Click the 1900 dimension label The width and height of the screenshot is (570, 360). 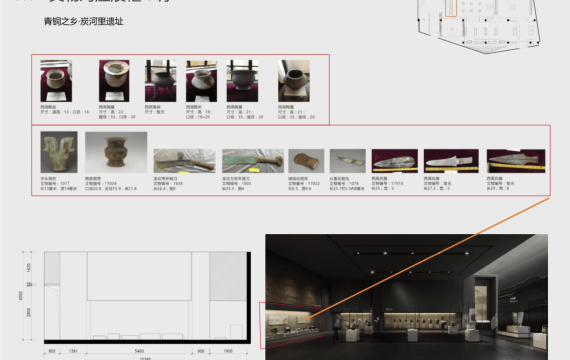pyautogui.click(x=228, y=351)
